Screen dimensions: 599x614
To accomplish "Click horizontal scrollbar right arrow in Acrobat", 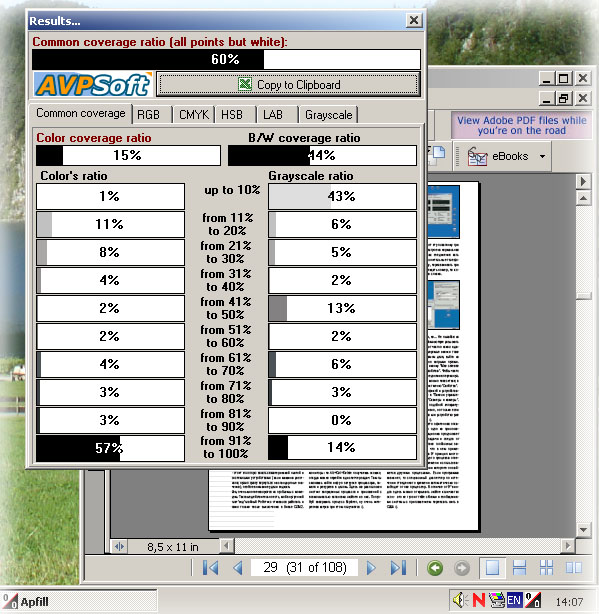I will (567, 545).
